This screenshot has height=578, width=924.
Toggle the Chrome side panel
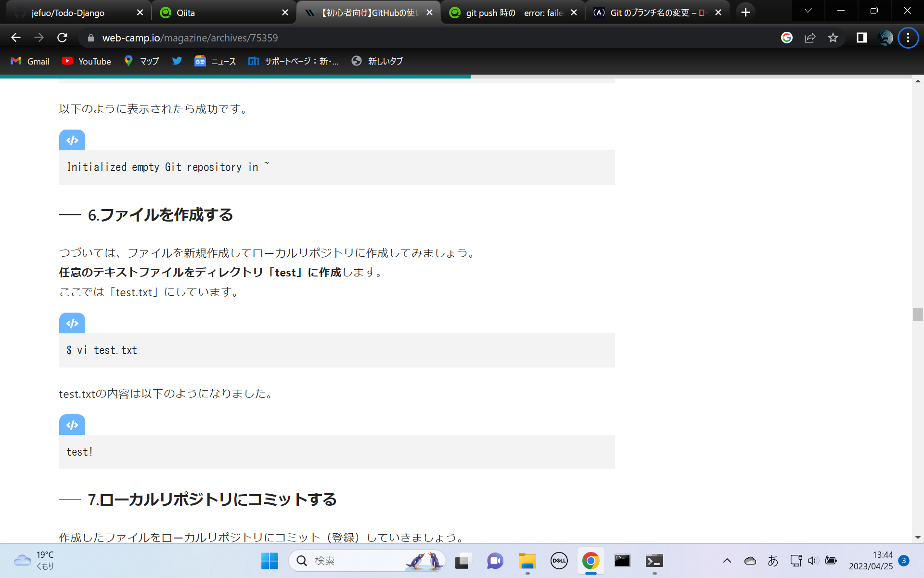(x=861, y=38)
